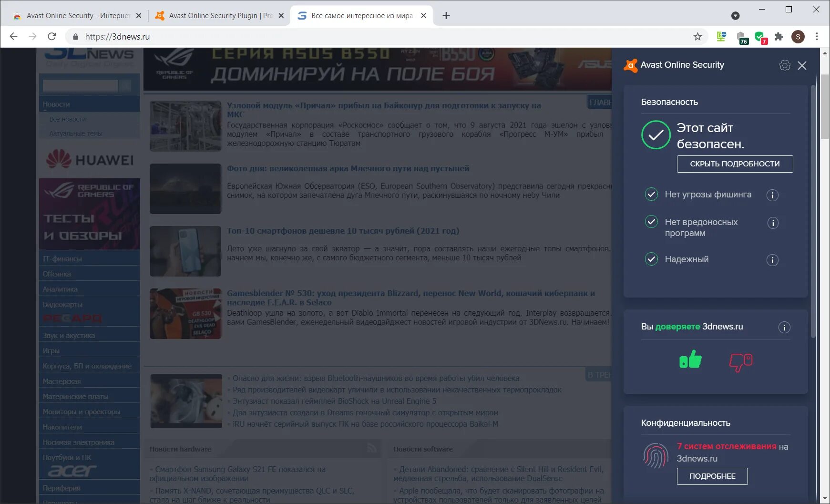Viewport: 830px width, 504px height.
Task: Open Chrome three-dot menu
Action: pyautogui.click(x=817, y=37)
